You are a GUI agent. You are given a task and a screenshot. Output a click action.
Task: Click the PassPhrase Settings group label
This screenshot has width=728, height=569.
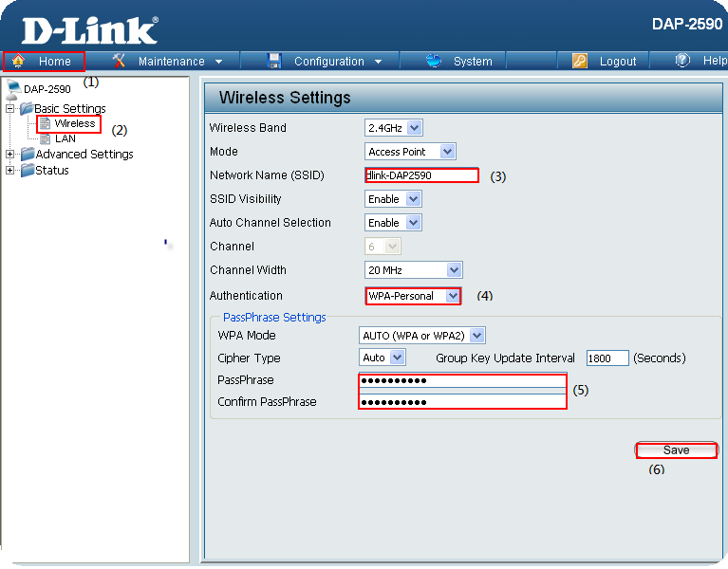pos(274,317)
